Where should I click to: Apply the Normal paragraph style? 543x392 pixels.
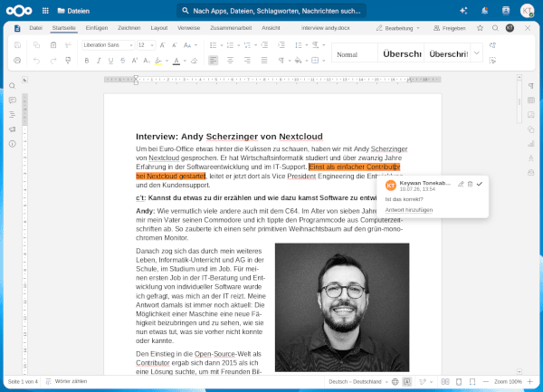(x=354, y=53)
